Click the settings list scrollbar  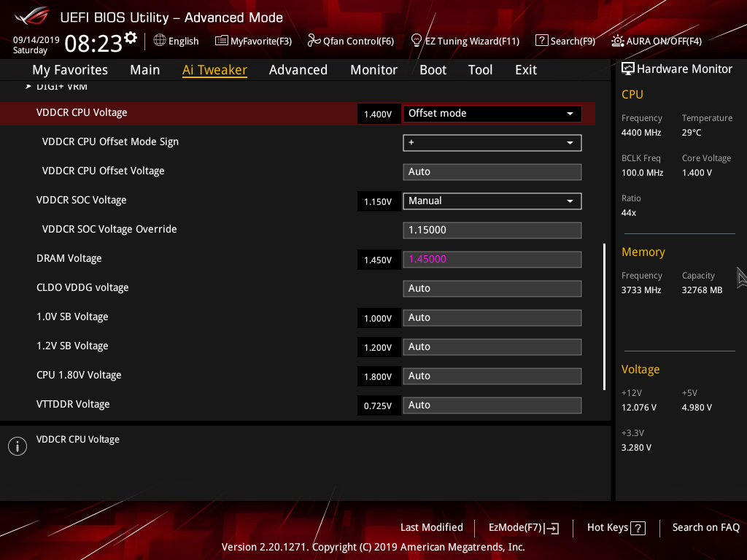tap(604, 316)
